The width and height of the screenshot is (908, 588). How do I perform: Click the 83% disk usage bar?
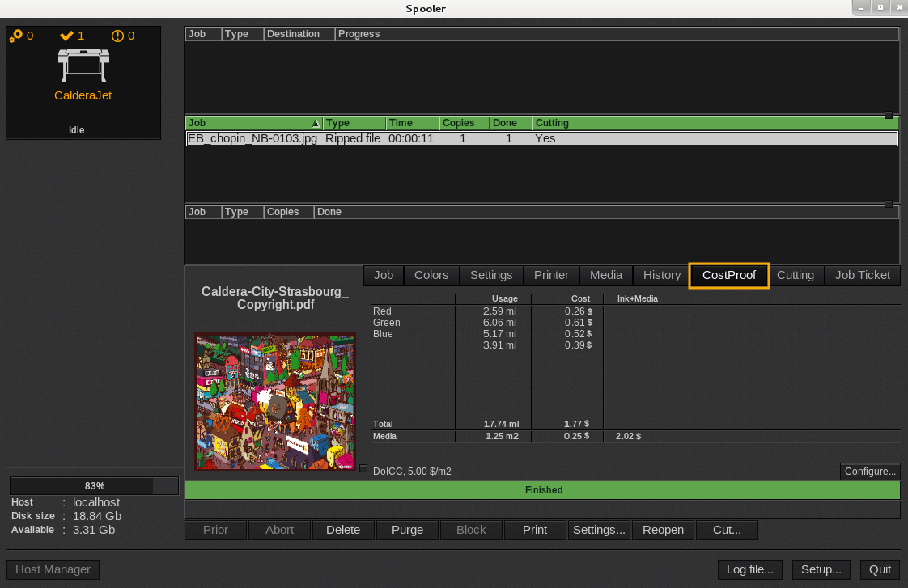click(94, 486)
